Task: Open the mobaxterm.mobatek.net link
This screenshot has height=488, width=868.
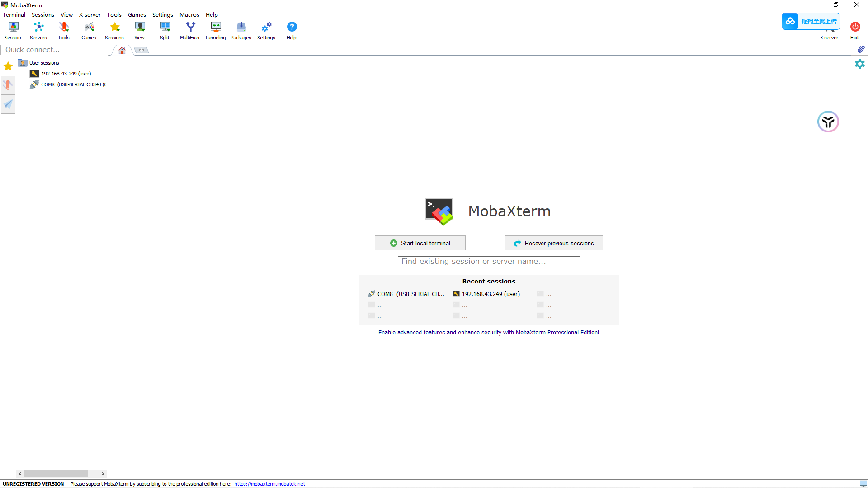Action: click(x=269, y=484)
